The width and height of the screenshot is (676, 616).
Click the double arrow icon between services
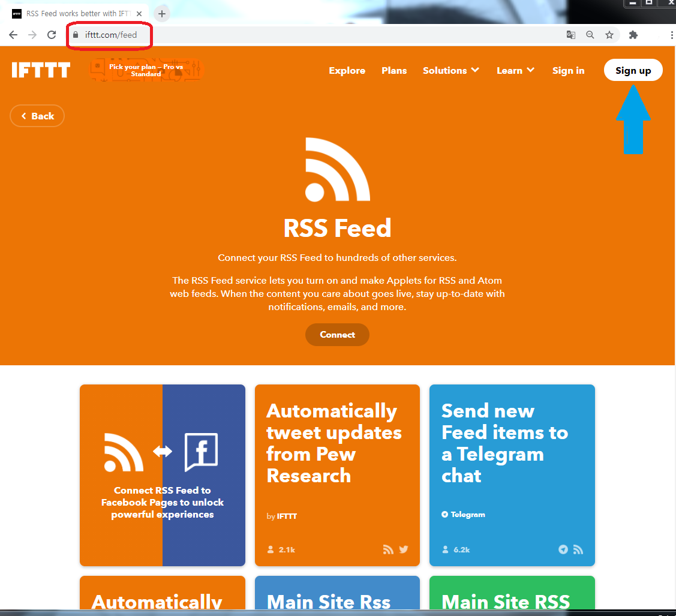[x=163, y=451]
